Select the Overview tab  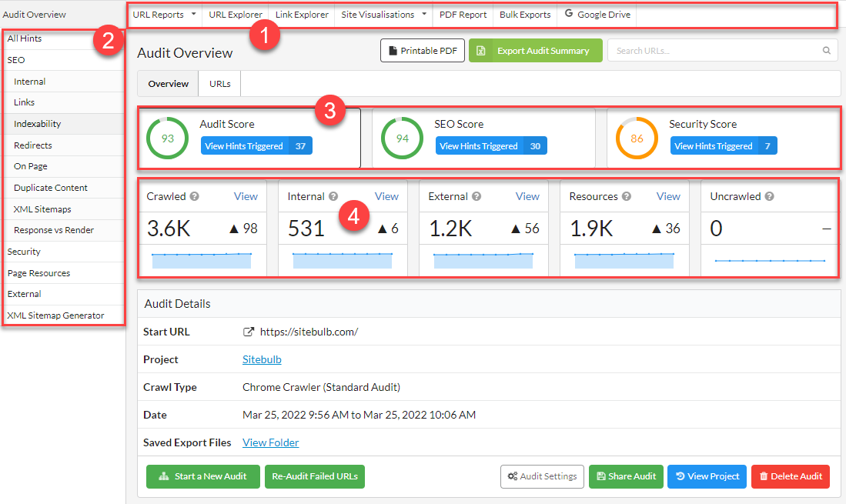(169, 84)
